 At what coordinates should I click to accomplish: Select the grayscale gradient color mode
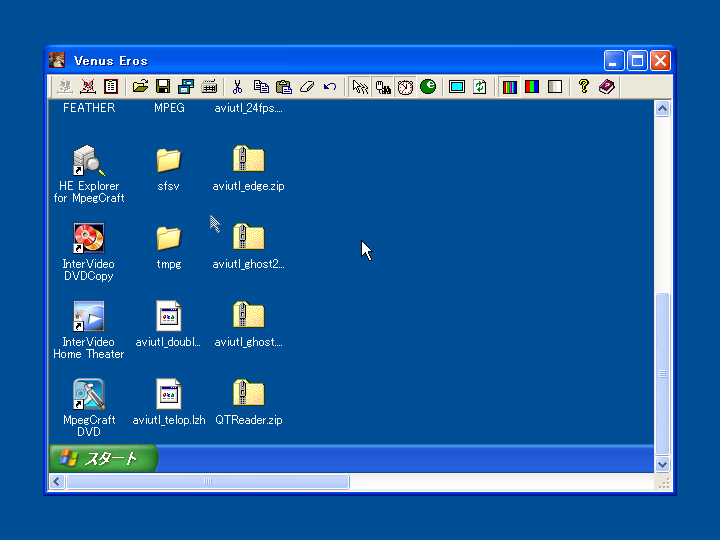coord(555,86)
